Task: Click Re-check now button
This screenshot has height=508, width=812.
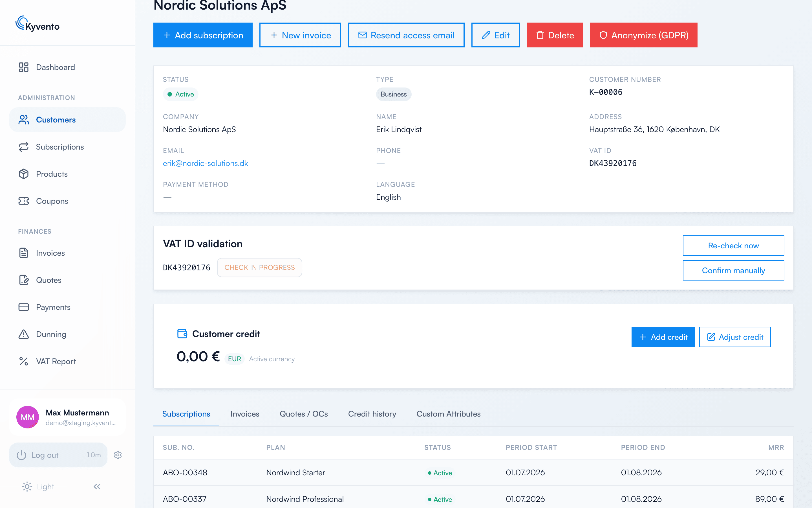Action: click(x=733, y=246)
